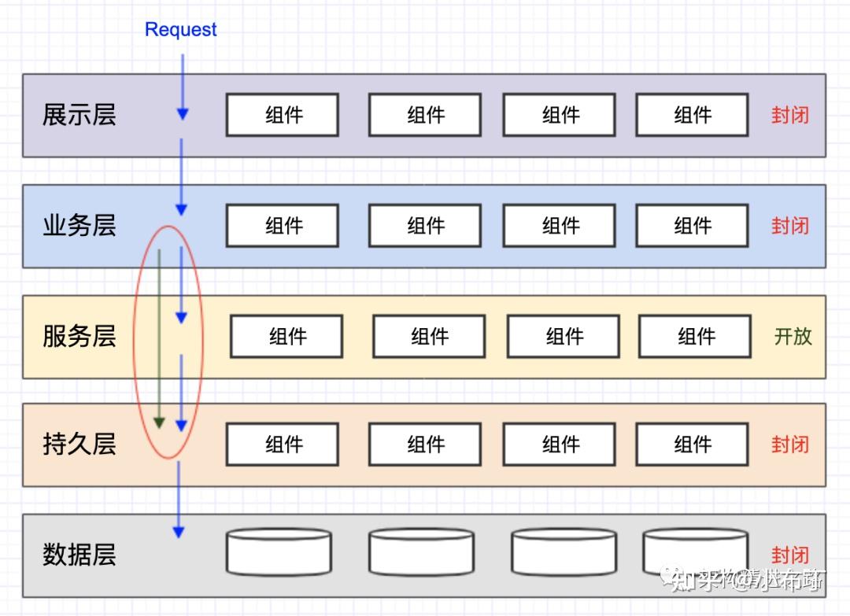Click the red "封闭" label in 持久层 row

coord(790,444)
